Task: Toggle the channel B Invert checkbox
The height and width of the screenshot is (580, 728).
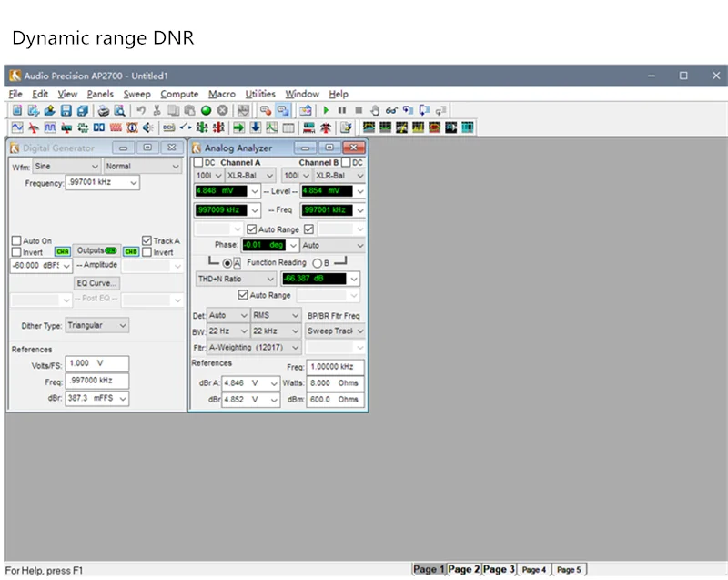Action: [x=147, y=252]
